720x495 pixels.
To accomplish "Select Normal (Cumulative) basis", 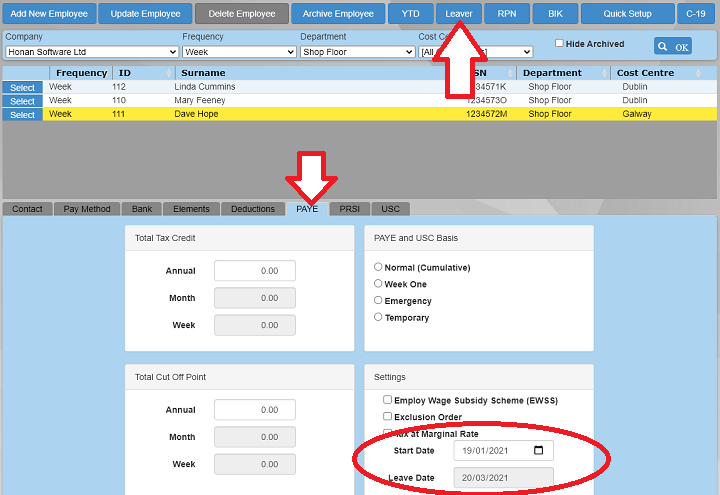I will (x=378, y=267).
